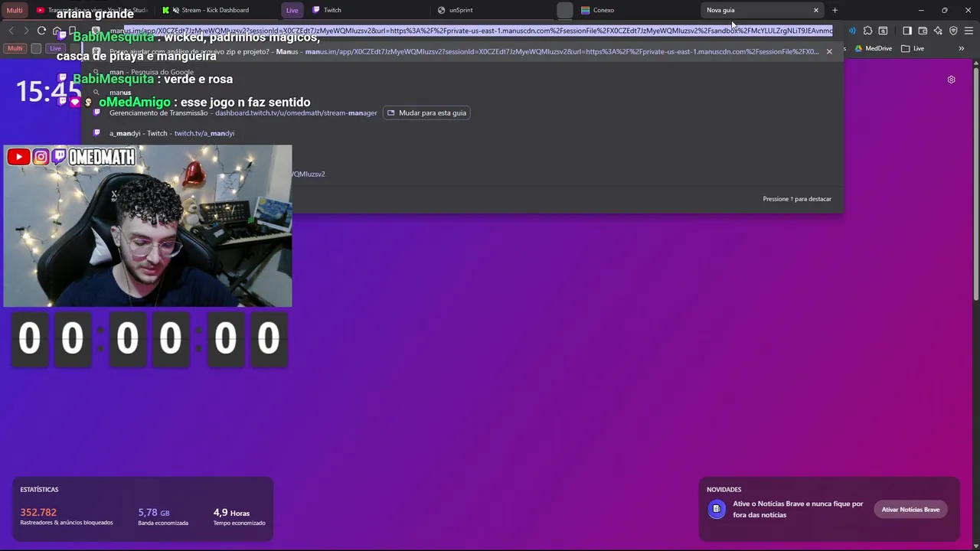Open the Multi tab group label
Screen dimensions: 980x551
pos(15,10)
